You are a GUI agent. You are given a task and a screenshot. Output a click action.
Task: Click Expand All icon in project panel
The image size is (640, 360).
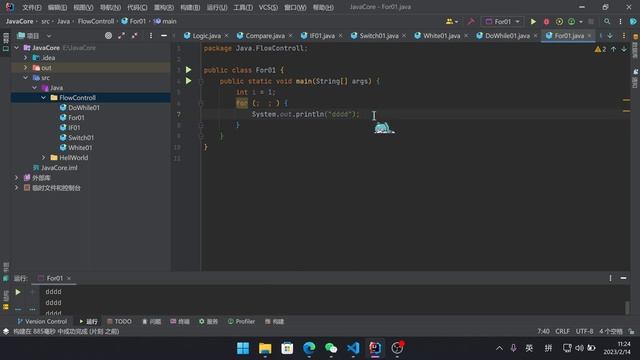(121, 36)
